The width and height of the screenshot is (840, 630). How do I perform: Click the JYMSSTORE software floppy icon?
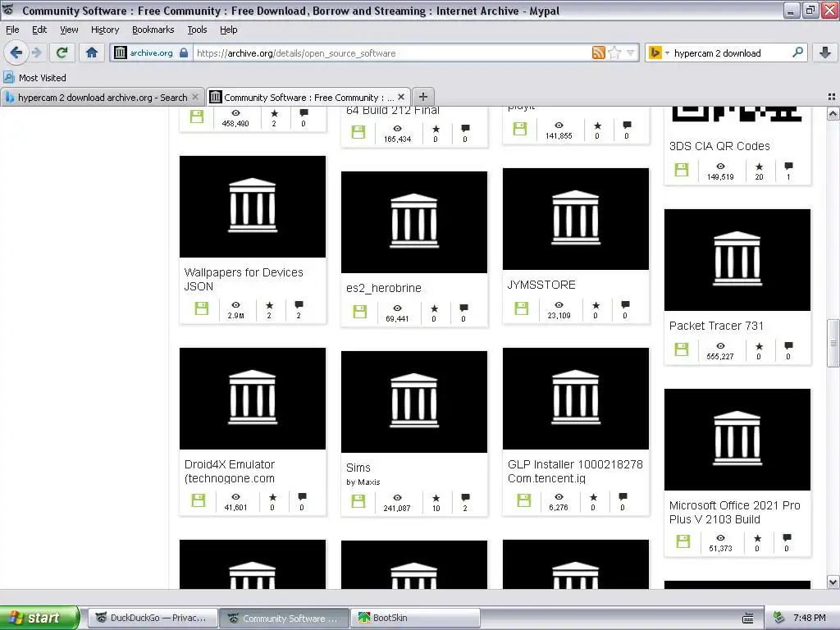(521, 308)
